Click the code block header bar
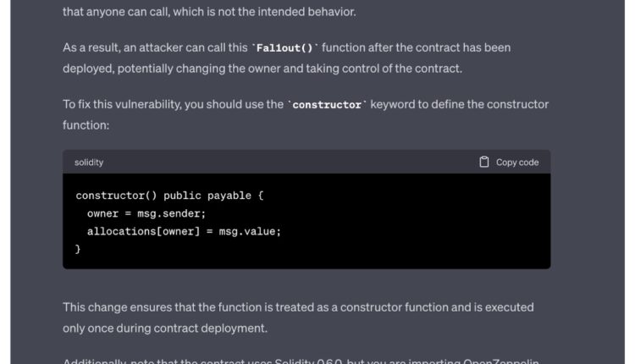Screen dimensions: 635x364 tap(279, 162)
